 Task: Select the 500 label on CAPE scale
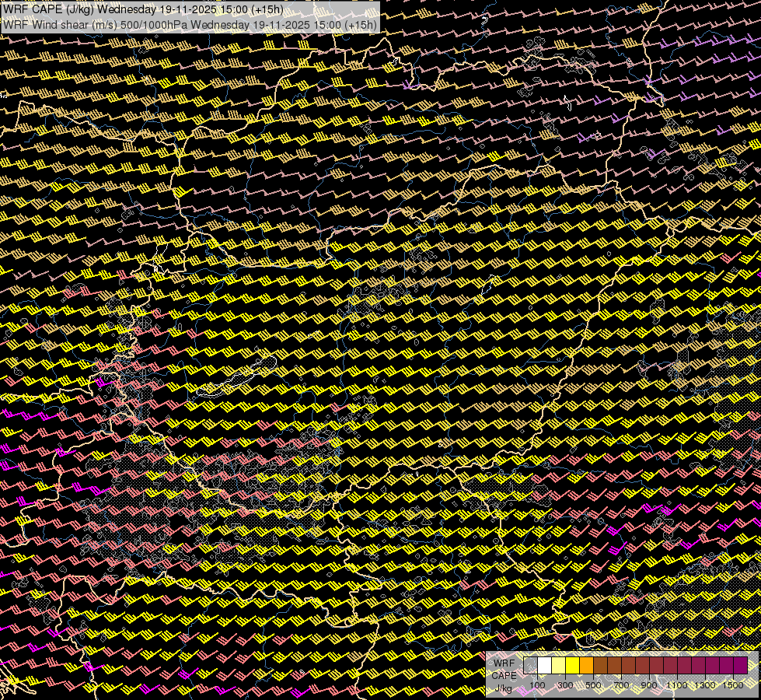pyautogui.click(x=594, y=685)
